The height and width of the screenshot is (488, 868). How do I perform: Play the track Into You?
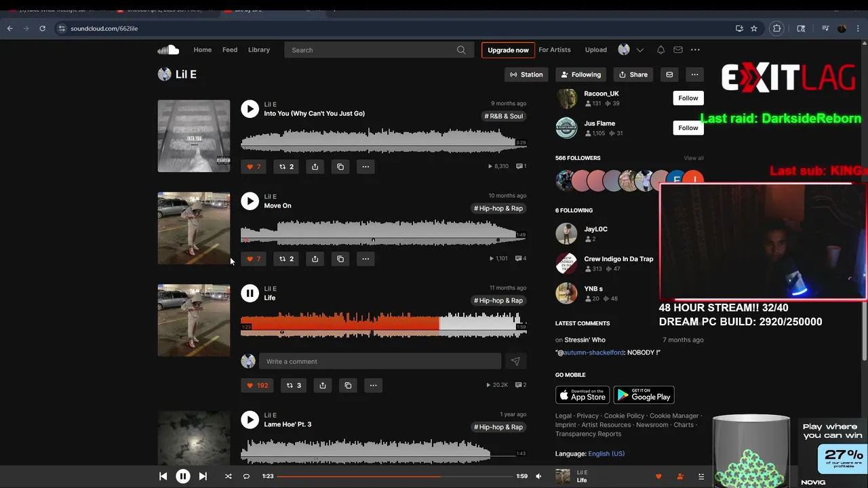(x=250, y=109)
